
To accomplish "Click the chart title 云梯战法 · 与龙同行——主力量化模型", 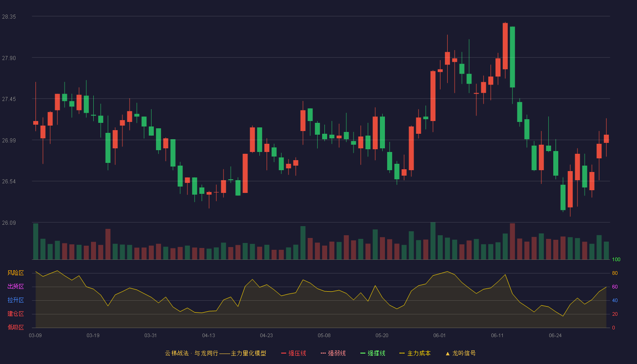I will [216, 353].
